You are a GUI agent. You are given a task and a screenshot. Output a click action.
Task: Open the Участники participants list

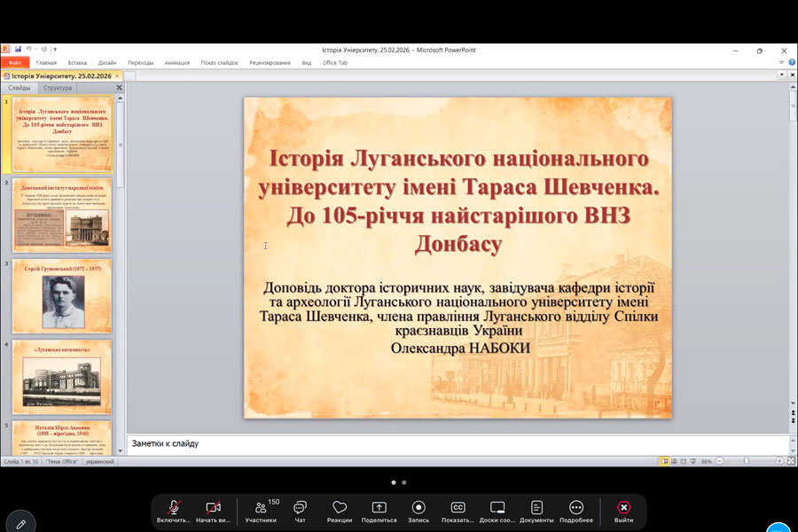pos(261,508)
